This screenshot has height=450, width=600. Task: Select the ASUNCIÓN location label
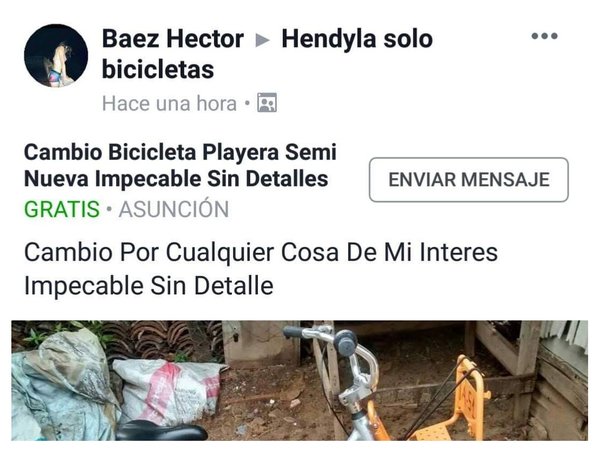tap(174, 209)
